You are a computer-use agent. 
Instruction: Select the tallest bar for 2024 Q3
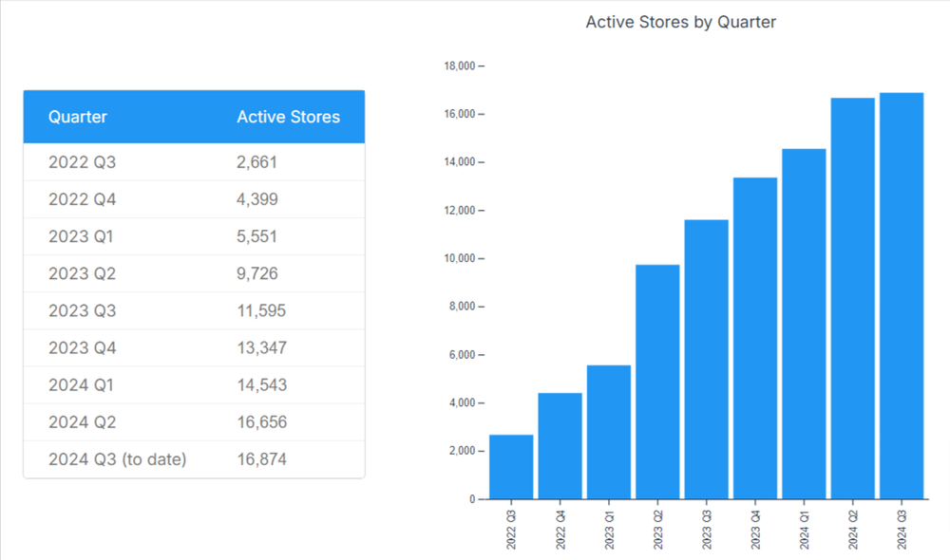900,294
